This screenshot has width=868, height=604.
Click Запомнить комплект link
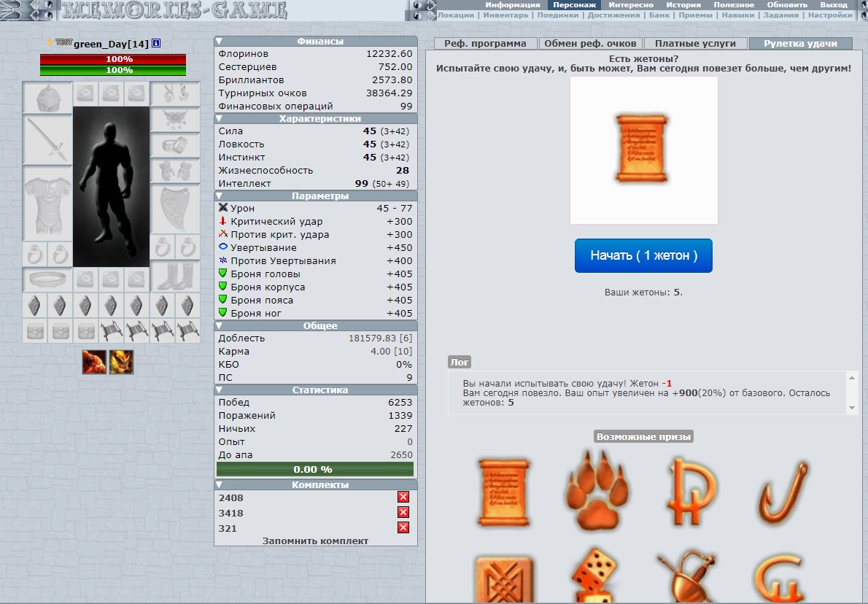pos(315,541)
